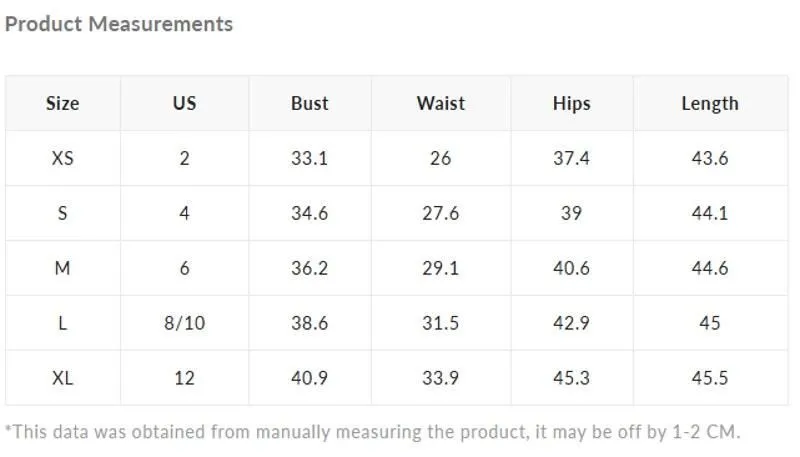Viewport: 800px width, 457px height.
Task: Click length value 43.6 for XS
Action: click(710, 158)
